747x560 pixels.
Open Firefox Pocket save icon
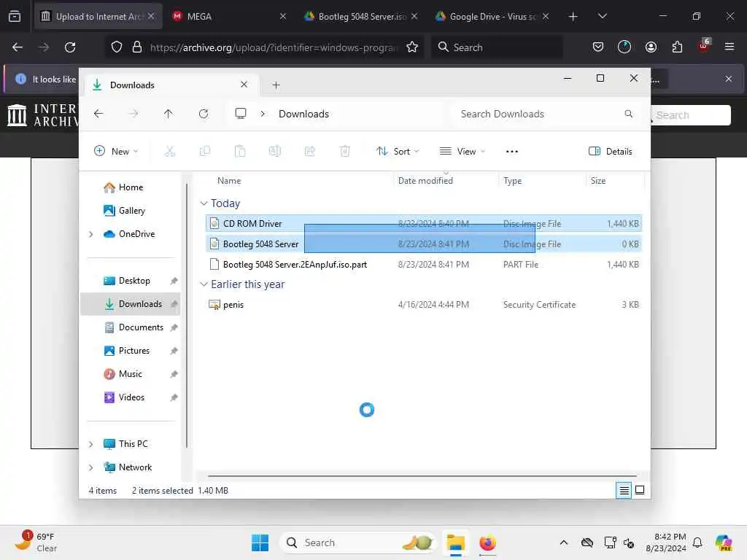pos(598,47)
